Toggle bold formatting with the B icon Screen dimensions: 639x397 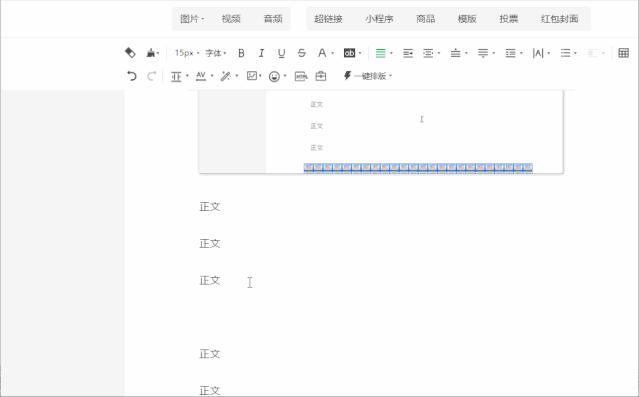pos(241,53)
